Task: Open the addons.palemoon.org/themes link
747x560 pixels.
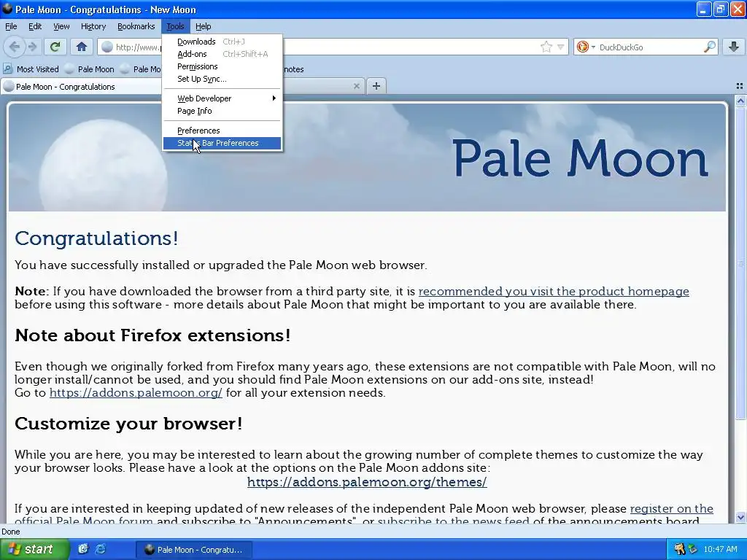Action: point(367,482)
